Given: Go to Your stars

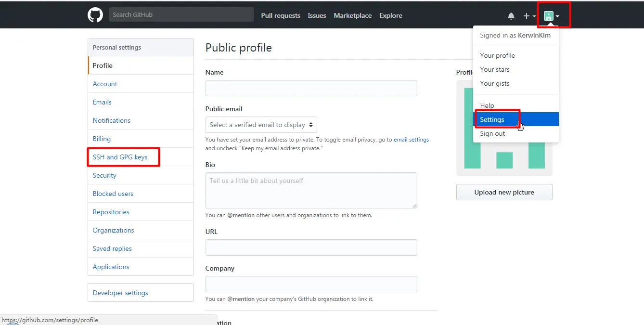Looking at the screenshot, I should coord(495,69).
